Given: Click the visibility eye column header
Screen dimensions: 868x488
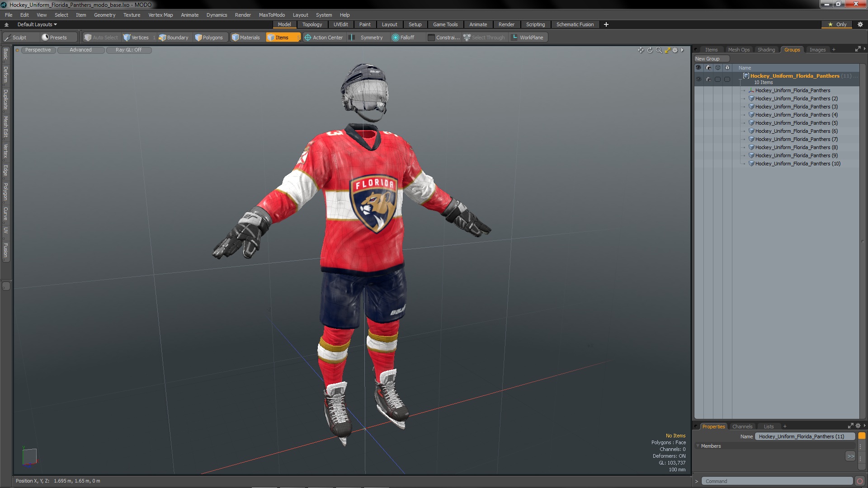Looking at the screenshot, I should (x=698, y=68).
